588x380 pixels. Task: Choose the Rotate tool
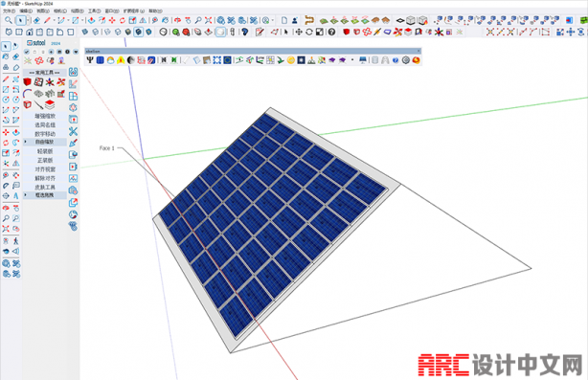pos(122,20)
